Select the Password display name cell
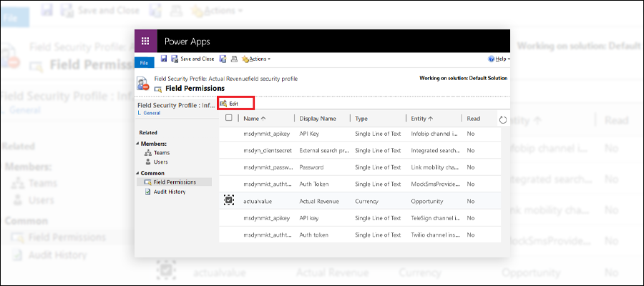The width and height of the screenshot is (644, 286). click(311, 167)
